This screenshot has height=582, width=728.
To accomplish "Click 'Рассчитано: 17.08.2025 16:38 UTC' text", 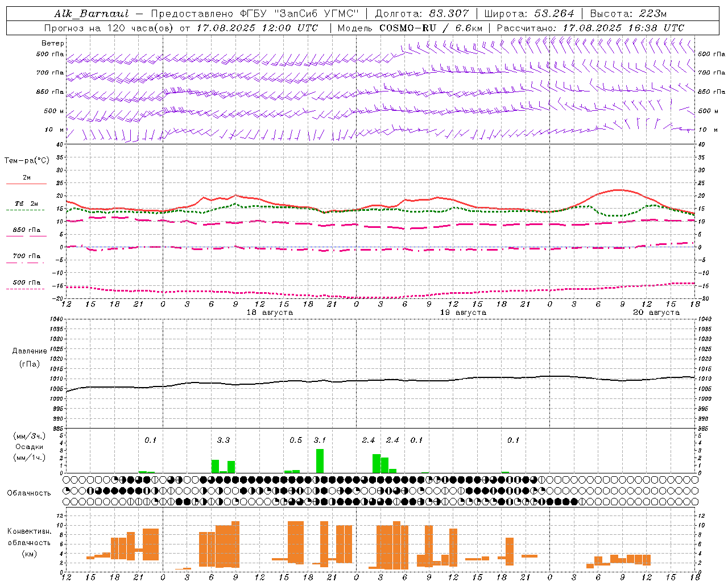I will tap(590, 28).
